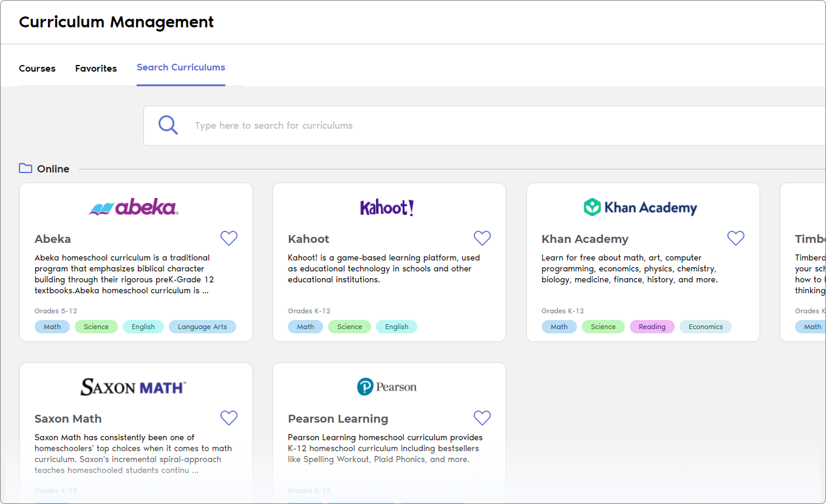826x504 pixels.
Task: Click the Saxon Math description text
Action: click(133, 454)
